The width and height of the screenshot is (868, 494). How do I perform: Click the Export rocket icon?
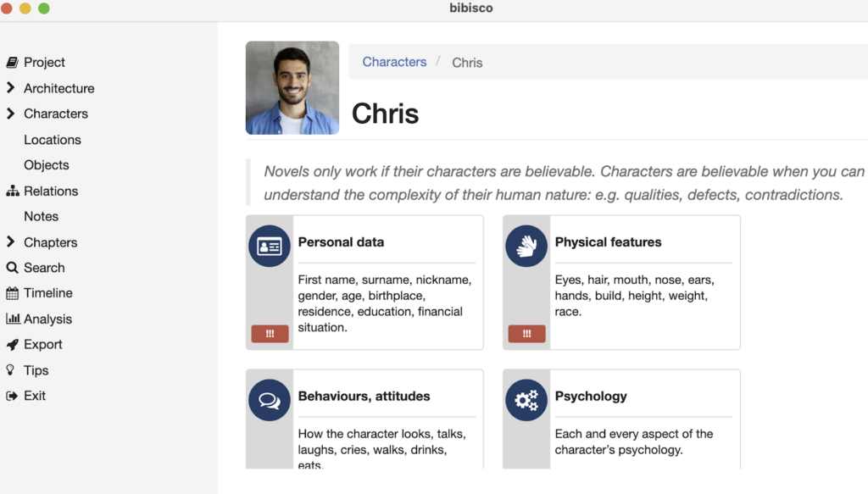coord(12,345)
